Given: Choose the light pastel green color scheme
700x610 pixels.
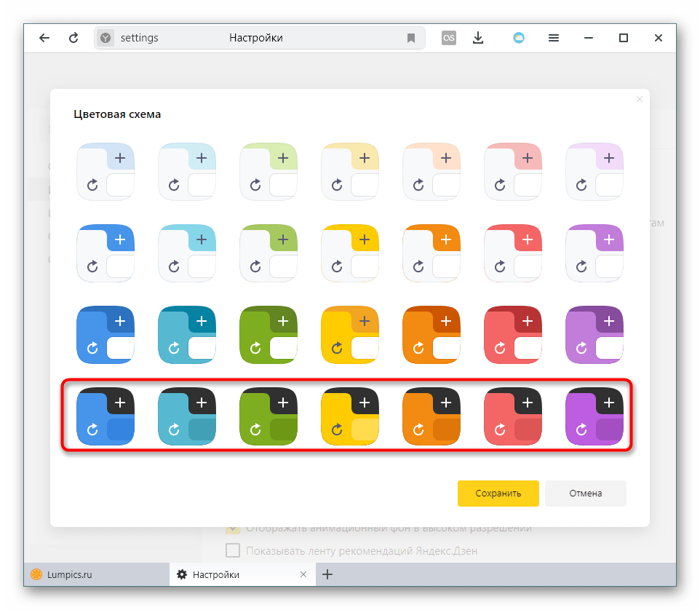Looking at the screenshot, I should pyautogui.click(x=269, y=172).
